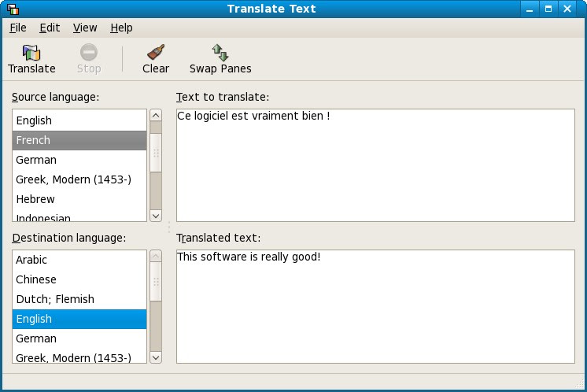Image resolution: width=587 pixels, height=392 pixels.
Task: Open the Edit menu
Action: click(50, 28)
